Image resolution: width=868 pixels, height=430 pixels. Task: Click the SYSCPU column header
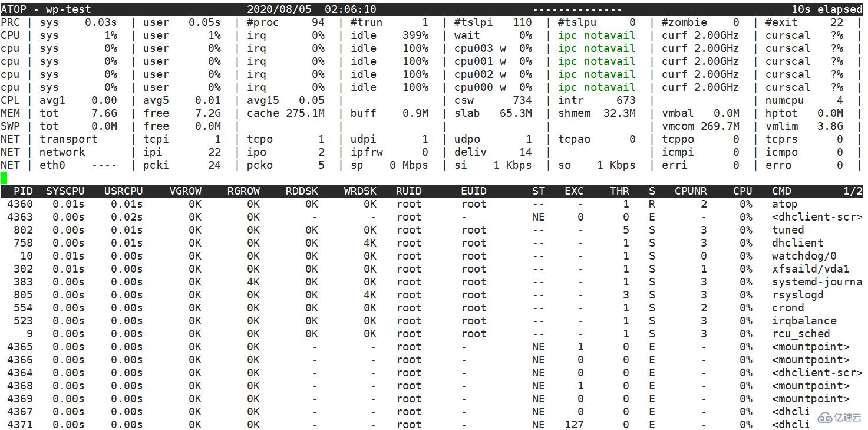[x=65, y=191]
